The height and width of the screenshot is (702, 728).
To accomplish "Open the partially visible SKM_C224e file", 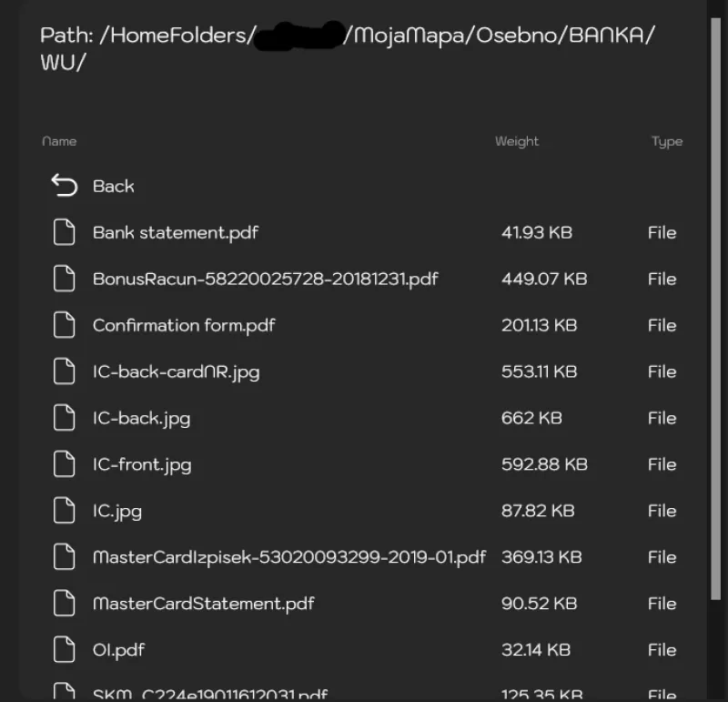I will 209,694.
